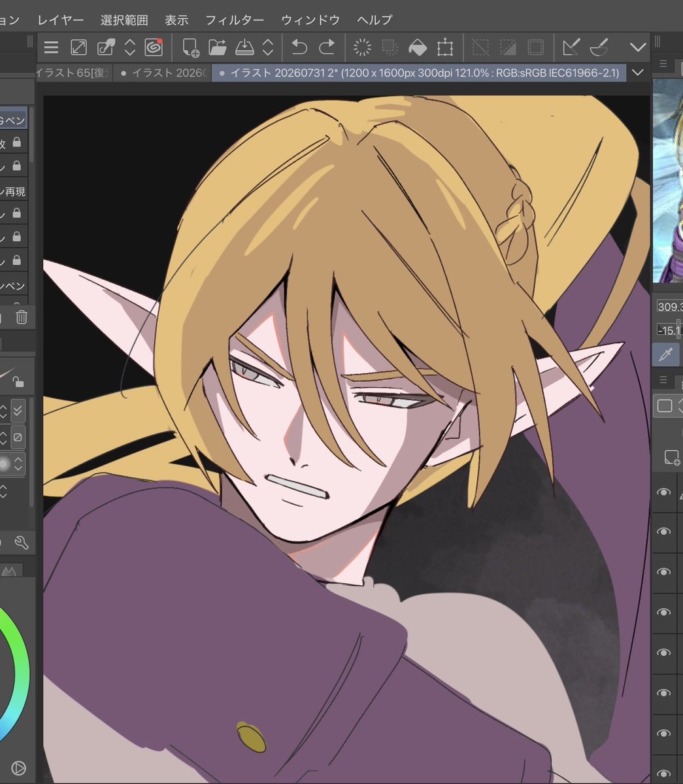
Task: Open the layer panel hamburger menu
Action: 663,380
